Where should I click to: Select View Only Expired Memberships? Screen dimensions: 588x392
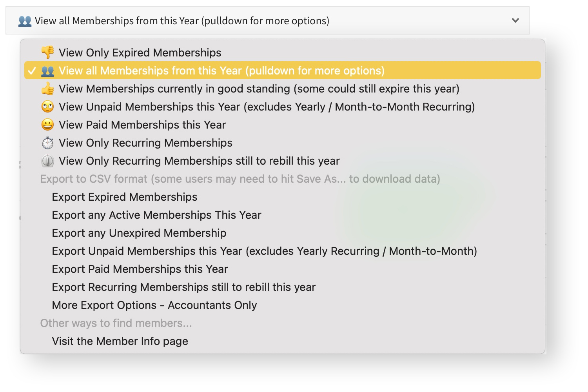tap(140, 53)
